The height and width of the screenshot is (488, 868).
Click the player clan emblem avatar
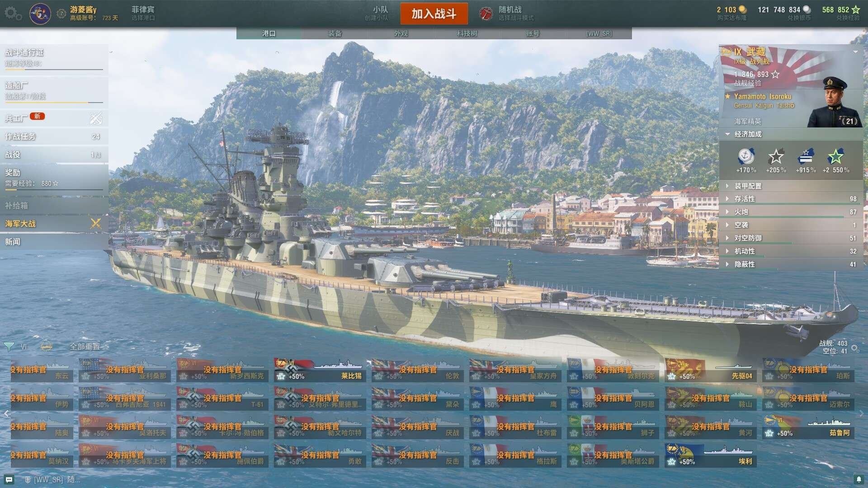pos(40,14)
